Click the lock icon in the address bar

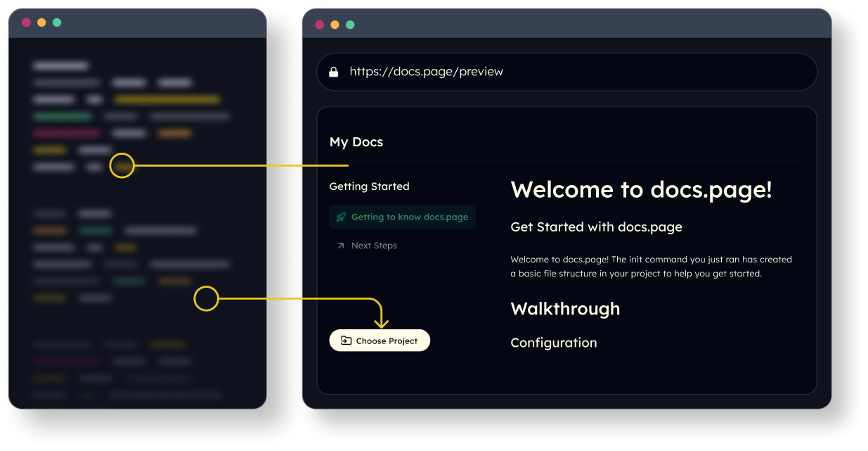pos(334,72)
